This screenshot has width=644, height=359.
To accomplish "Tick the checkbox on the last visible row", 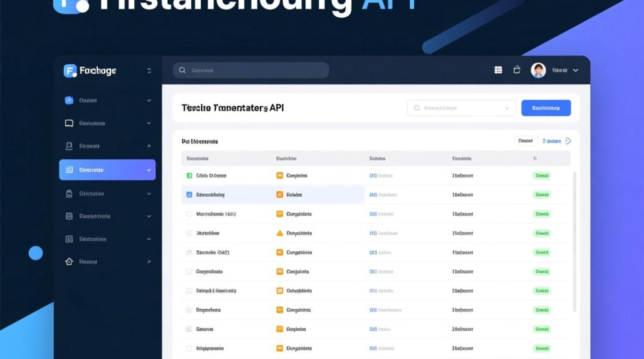I will [189, 348].
